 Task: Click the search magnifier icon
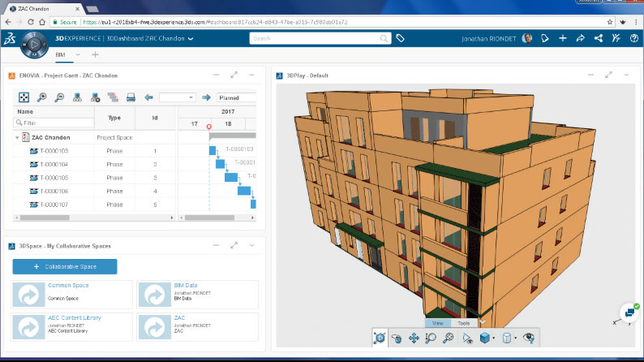[x=384, y=39]
